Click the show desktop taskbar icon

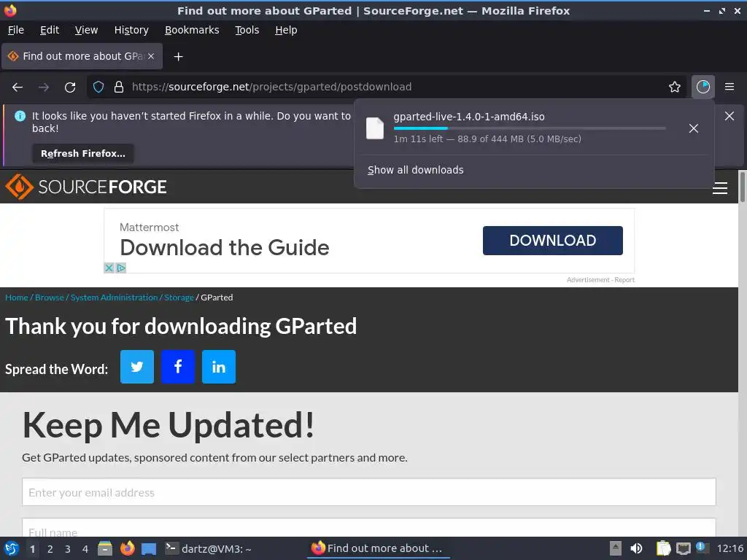(149, 549)
